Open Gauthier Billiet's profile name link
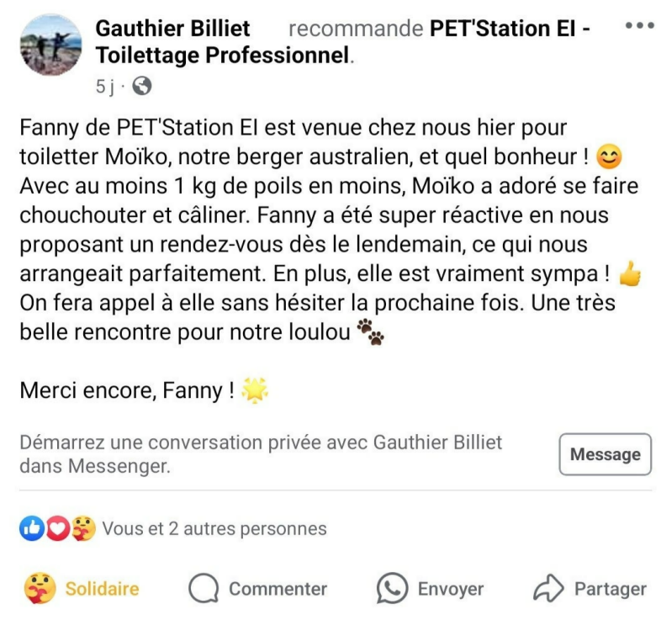This screenshot has height=620, width=672. click(x=172, y=29)
